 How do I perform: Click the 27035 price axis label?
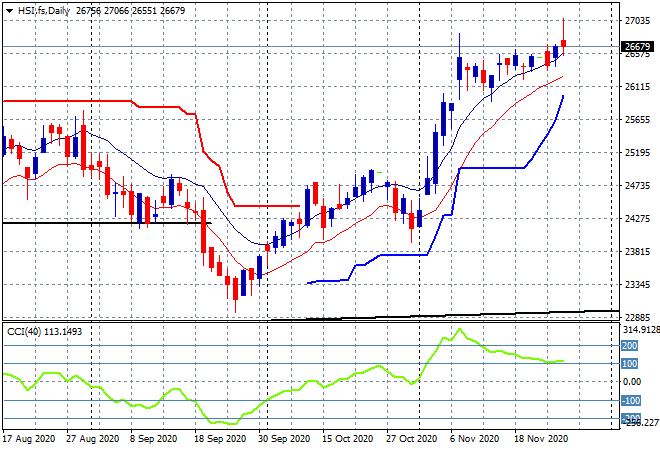click(637, 21)
